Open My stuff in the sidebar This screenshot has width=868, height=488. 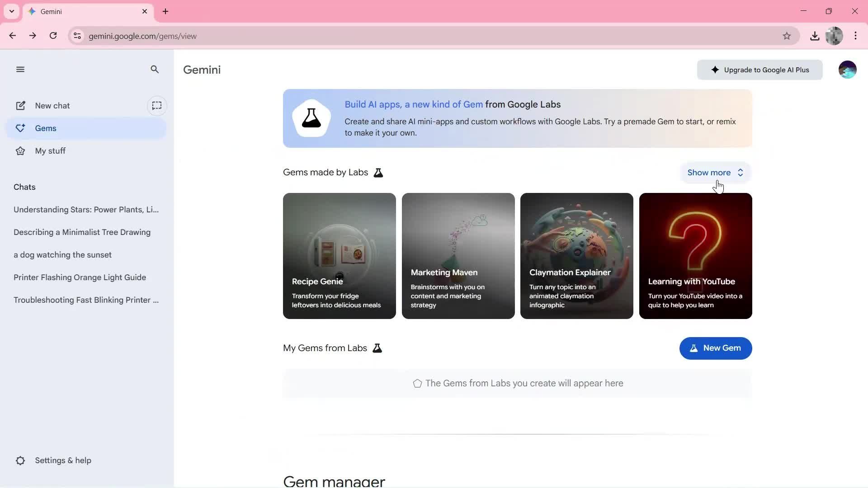coord(50,151)
